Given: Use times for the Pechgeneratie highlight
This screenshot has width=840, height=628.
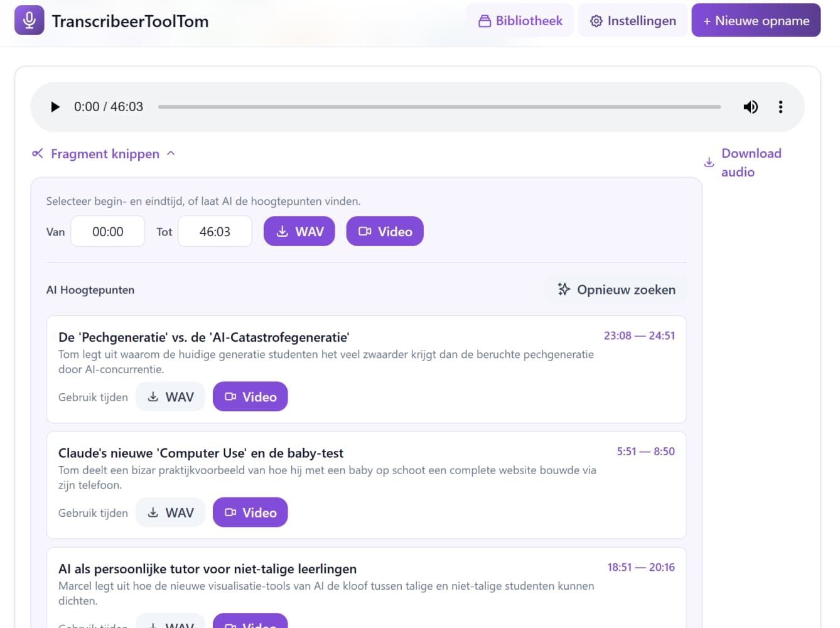Looking at the screenshot, I should point(93,397).
